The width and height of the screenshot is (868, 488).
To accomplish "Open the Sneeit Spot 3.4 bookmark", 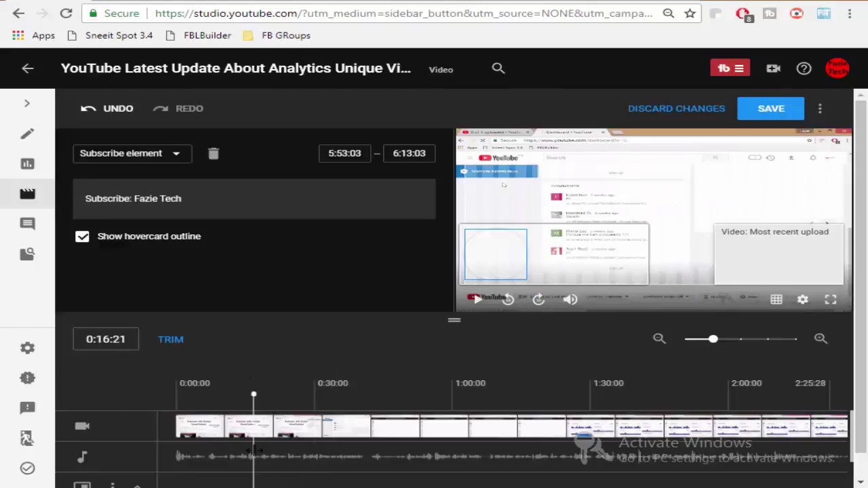I will [111, 35].
